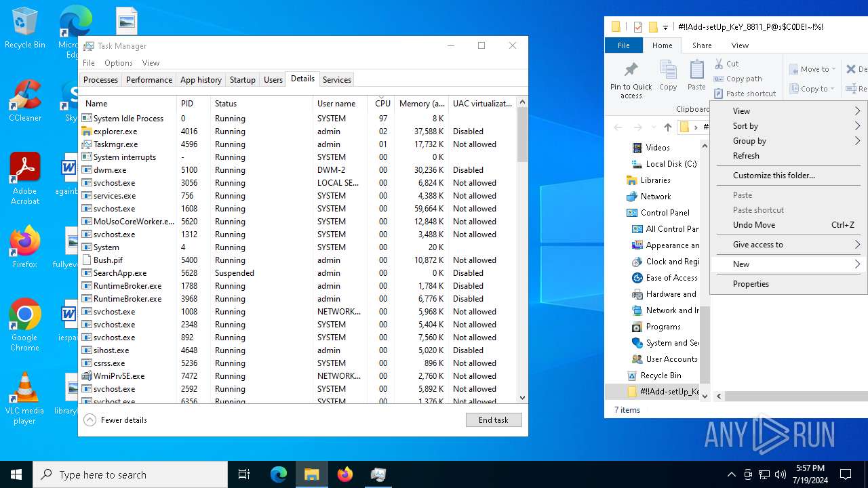The height and width of the screenshot is (488, 868).
Task: Click Task Manager vertical scrollbar thumb
Action: [522, 134]
